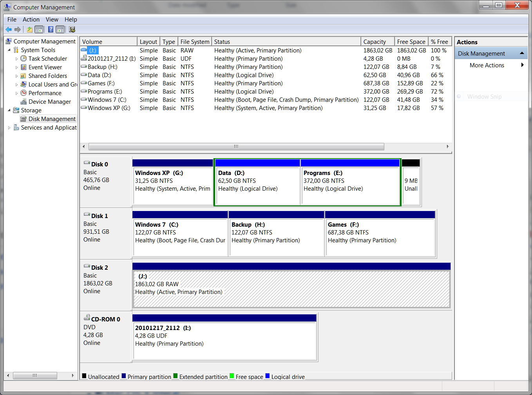Viewport: 532px width, 395px height.
Task: Open the File menu
Action: point(12,20)
